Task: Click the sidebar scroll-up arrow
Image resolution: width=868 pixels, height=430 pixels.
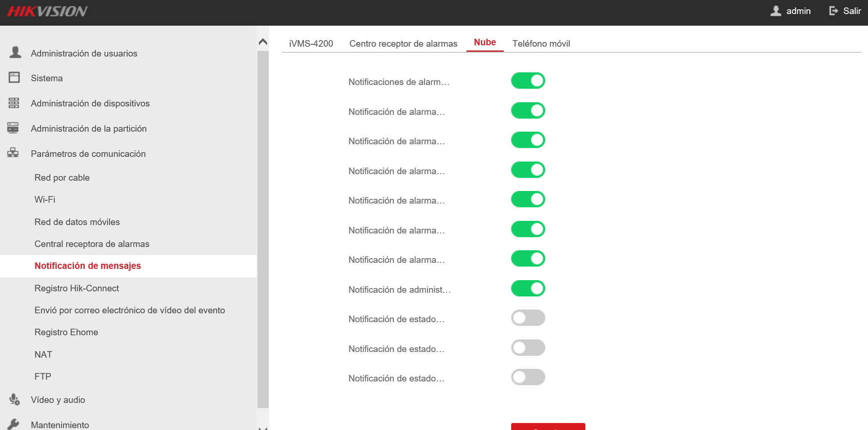Action: point(263,42)
